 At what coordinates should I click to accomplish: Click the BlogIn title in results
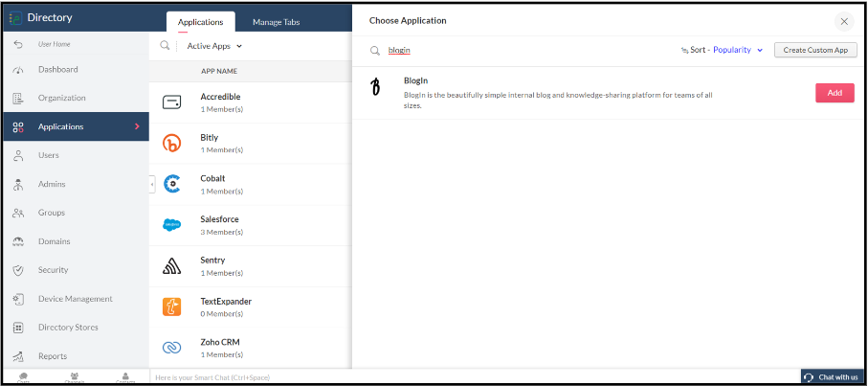[x=415, y=80]
